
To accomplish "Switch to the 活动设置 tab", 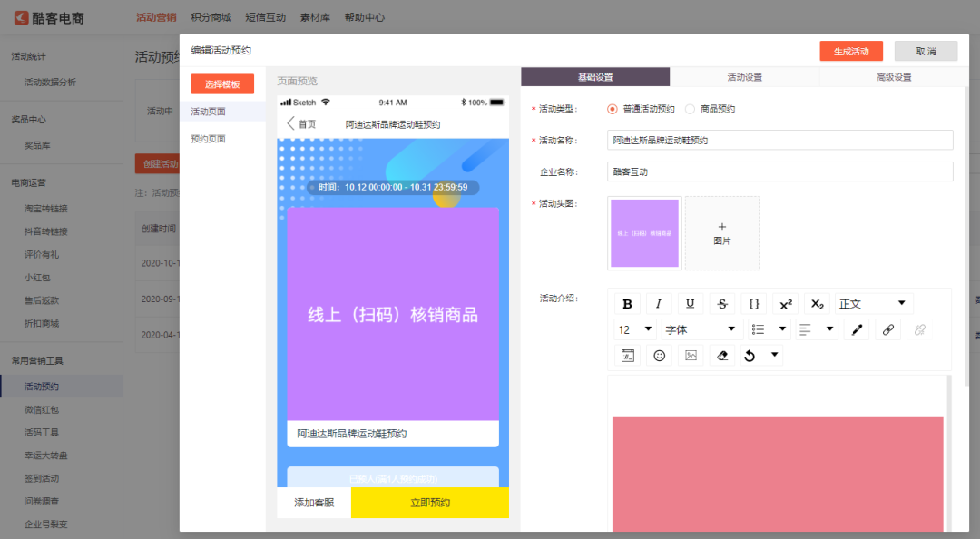I will 744,77.
